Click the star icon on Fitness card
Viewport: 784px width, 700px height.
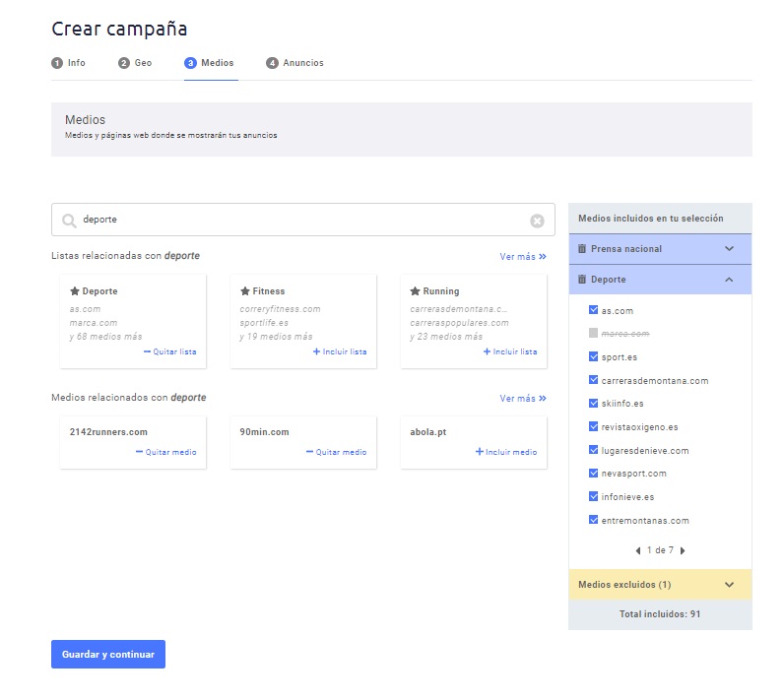point(245,291)
